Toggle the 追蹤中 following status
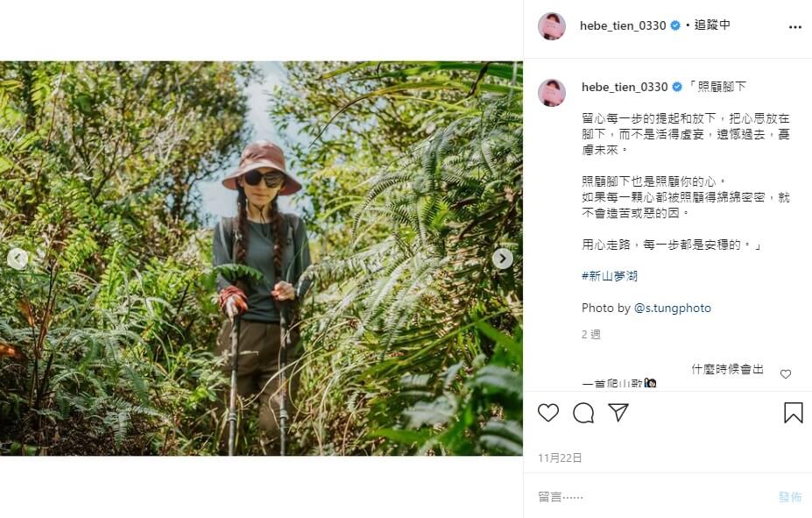The width and height of the screenshot is (812, 518). point(712,25)
